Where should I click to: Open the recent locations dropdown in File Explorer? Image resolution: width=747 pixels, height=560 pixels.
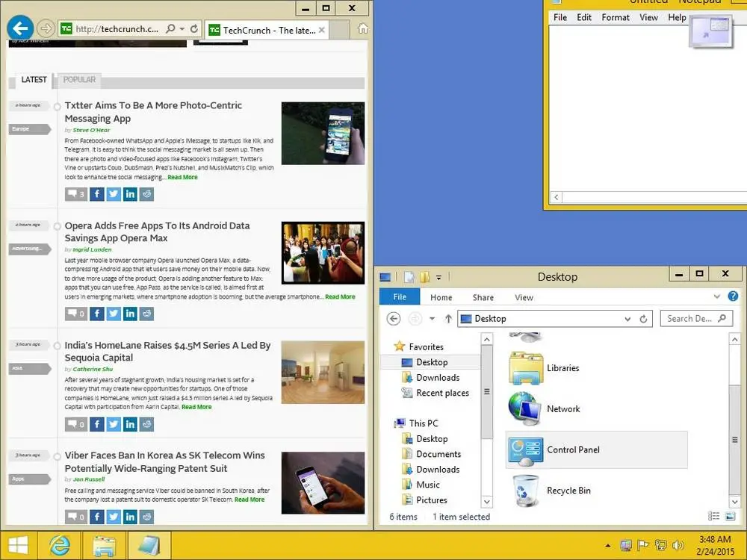(x=432, y=319)
